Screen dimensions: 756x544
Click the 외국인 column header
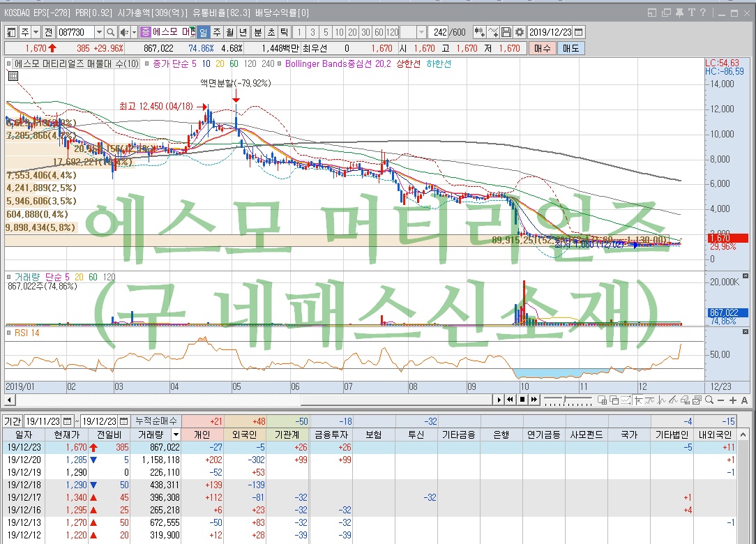245,435
